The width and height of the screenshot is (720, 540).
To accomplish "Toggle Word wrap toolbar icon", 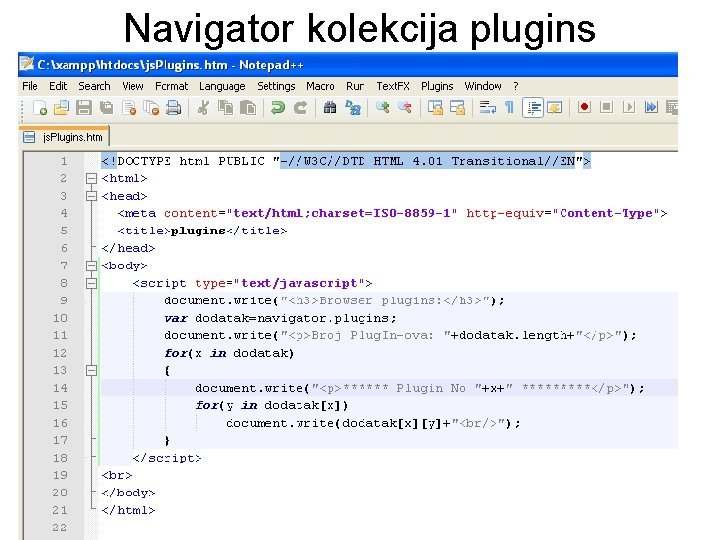I will [487, 108].
